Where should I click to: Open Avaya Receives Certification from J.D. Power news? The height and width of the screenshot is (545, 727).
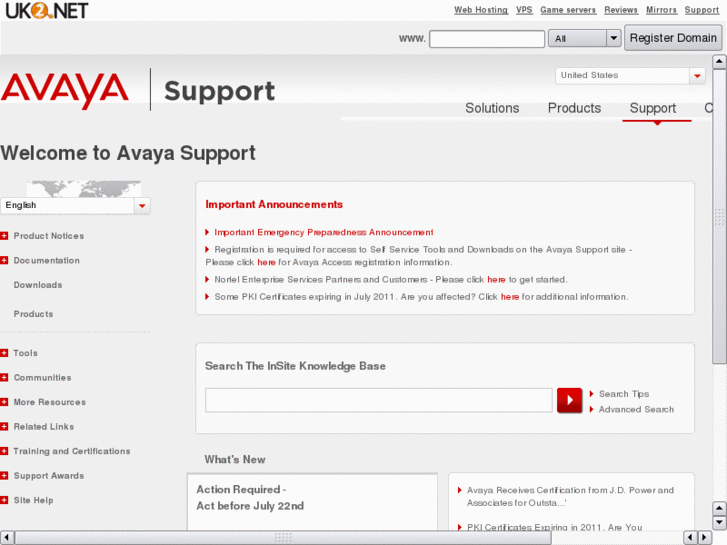tap(570, 496)
